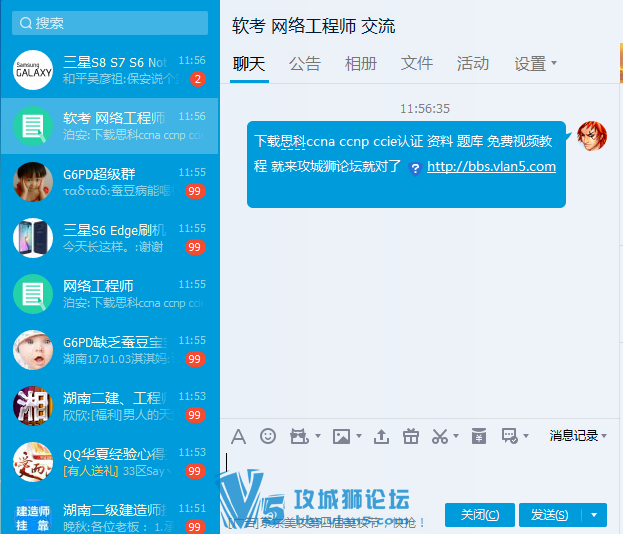Viewport: 623px width, 534px height.
Task: Open the bbs.vlan5.com link
Action: tap(491, 167)
